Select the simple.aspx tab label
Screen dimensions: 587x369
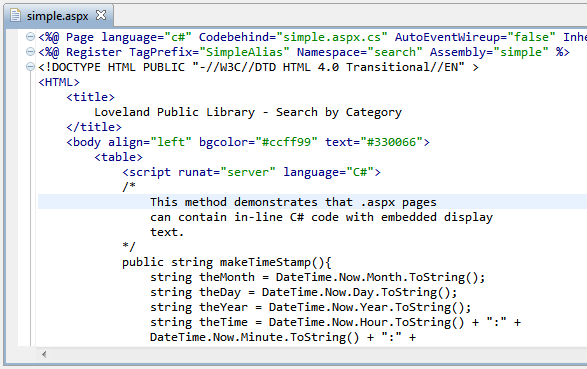pos(57,16)
